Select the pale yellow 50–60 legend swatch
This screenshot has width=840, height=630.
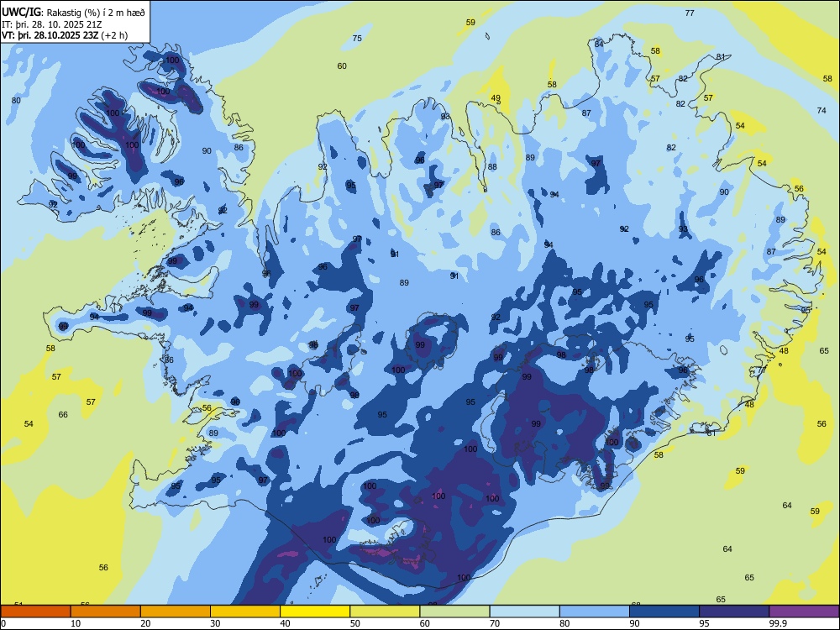pos(385,612)
